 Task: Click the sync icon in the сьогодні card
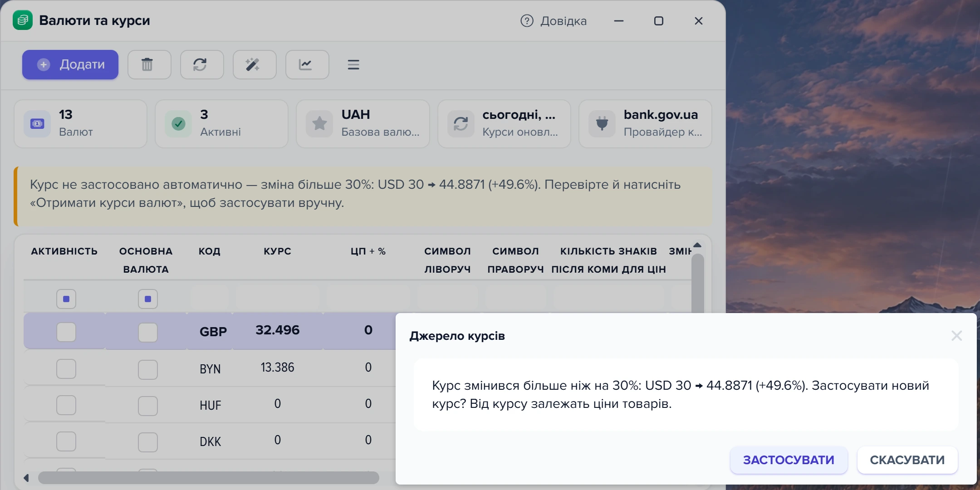[x=461, y=123]
